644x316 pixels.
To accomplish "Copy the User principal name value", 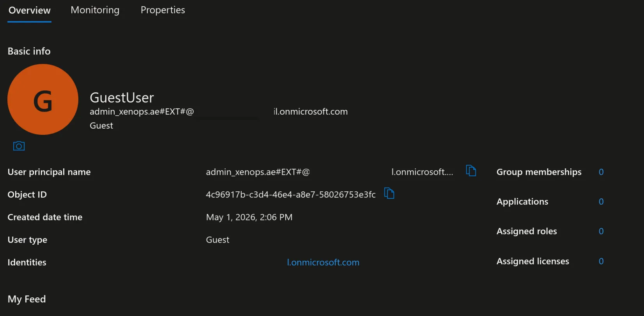I will point(471,171).
